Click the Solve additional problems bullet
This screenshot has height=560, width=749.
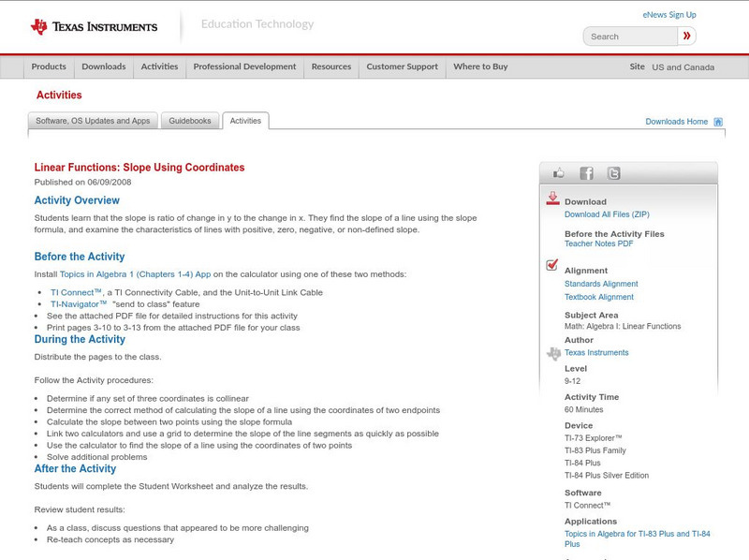(x=97, y=457)
